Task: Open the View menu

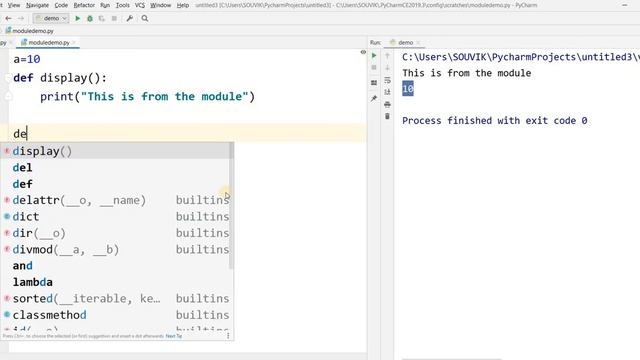Action: 13,5
